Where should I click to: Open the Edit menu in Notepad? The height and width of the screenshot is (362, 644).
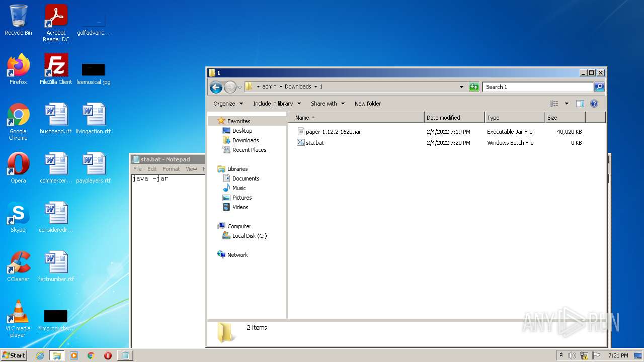pyautogui.click(x=152, y=169)
